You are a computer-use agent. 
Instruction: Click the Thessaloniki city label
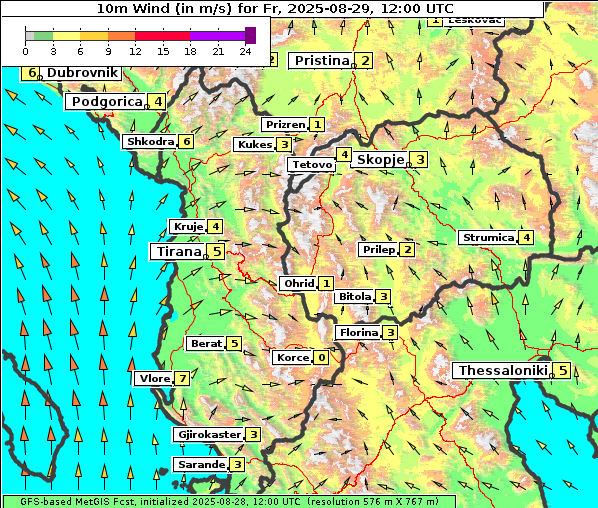pyautogui.click(x=503, y=370)
